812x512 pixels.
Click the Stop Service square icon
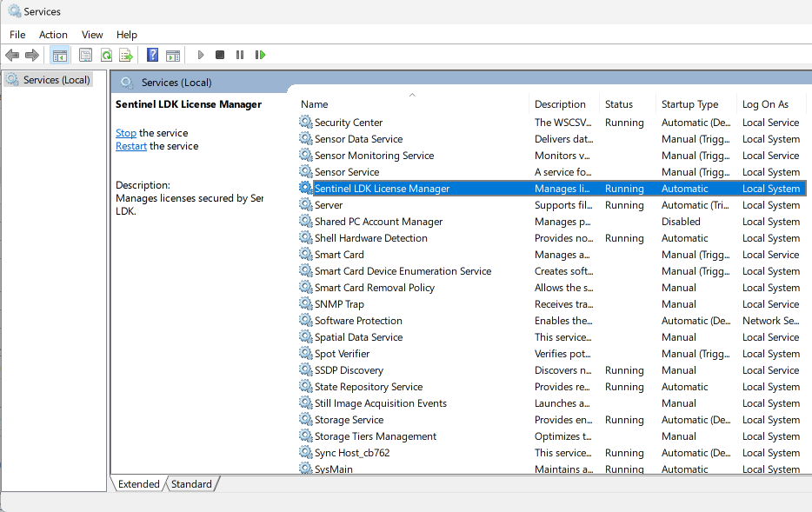tap(220, 55)
